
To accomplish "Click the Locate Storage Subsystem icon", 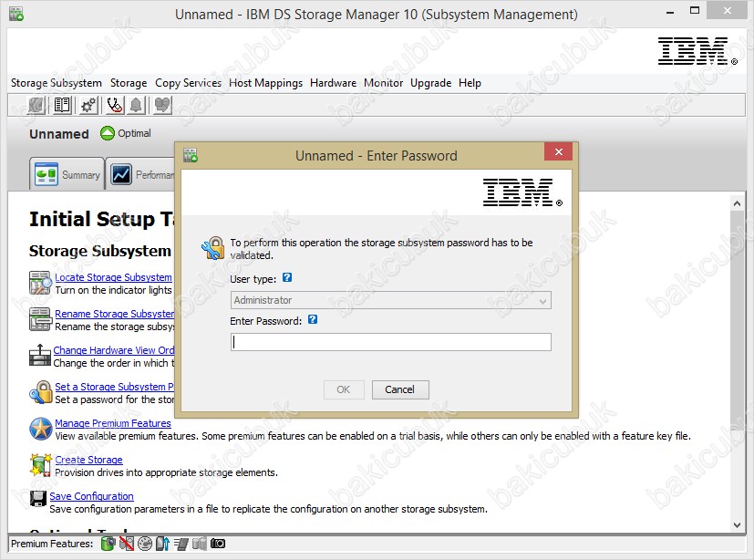I will pos(40,283).
